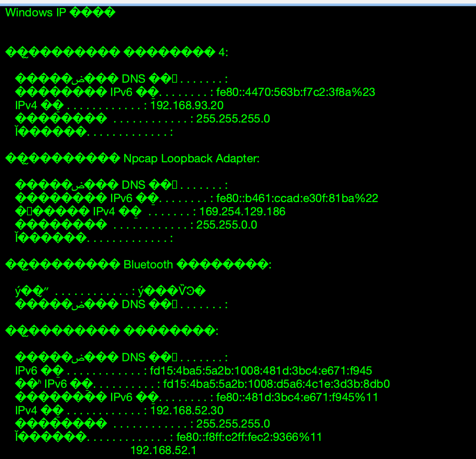Click the media state value under Bluetooth
This screenshot has width=476, height=459.
(x=172, y=291)
